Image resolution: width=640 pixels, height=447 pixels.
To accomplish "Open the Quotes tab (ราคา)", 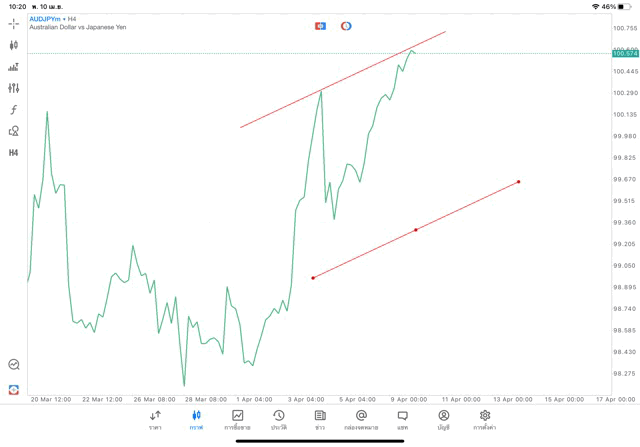I will click(x=155, y=420).
